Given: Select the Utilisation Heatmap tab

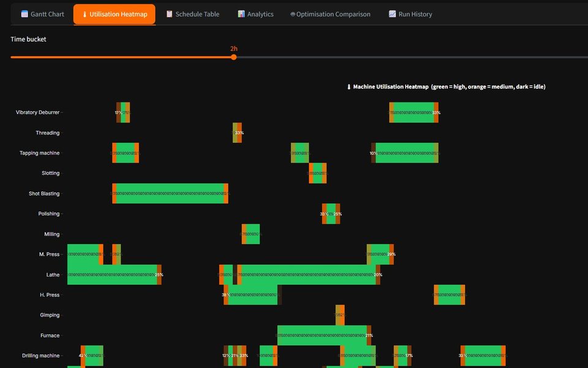Looking at the screenshot, I should tap(115, 14).
